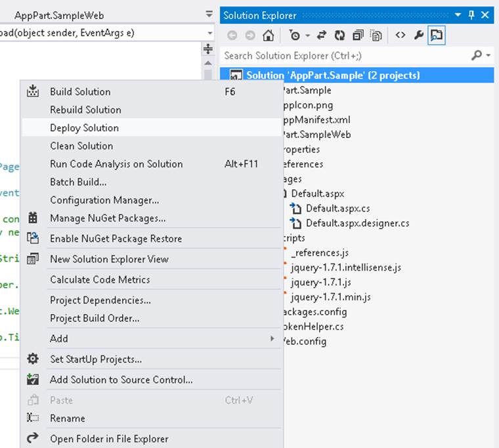Open the Pending Changes Filter dropdown arrow
499x448 pixels.
click(x=307, y=35)
